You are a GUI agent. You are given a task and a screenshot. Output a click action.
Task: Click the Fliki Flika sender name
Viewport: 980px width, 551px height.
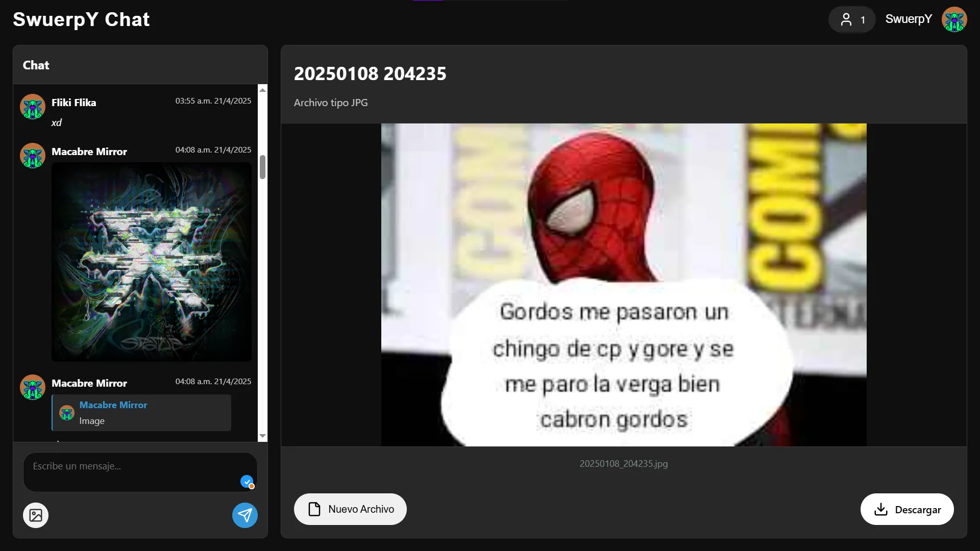(74, 103)
